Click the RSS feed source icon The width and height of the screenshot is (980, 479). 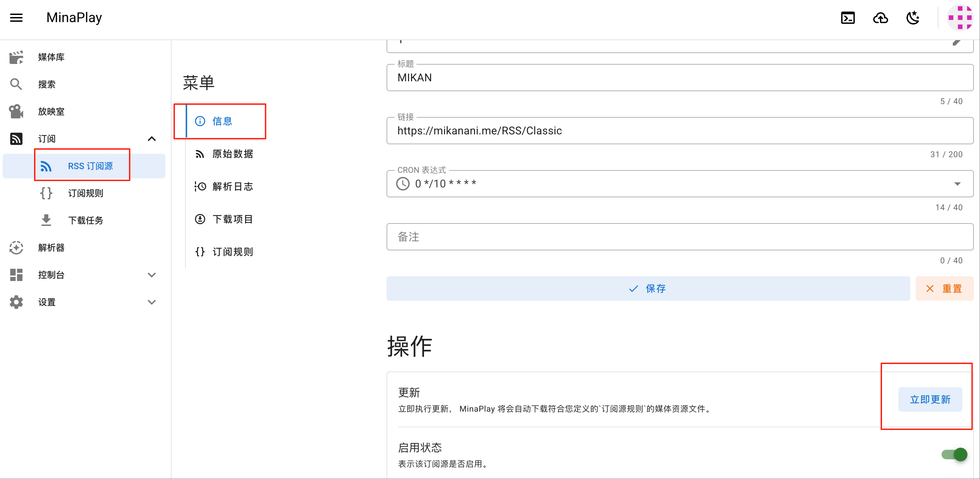coord(46,166)
